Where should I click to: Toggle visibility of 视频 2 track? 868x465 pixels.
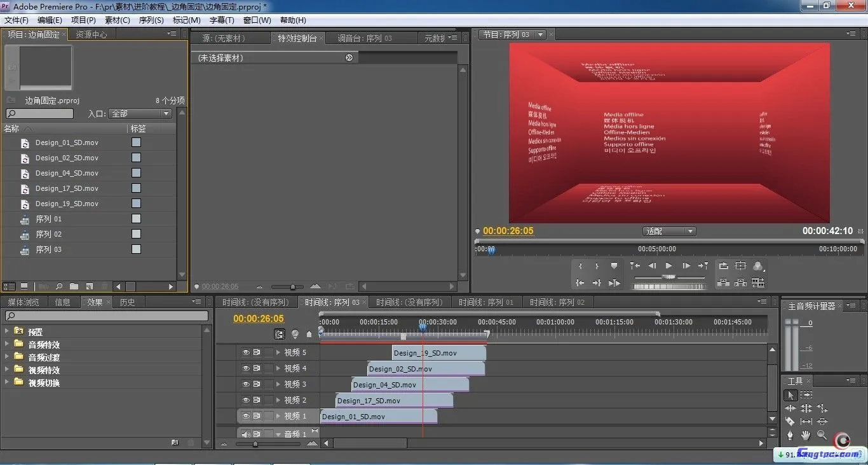coord(245,400)
